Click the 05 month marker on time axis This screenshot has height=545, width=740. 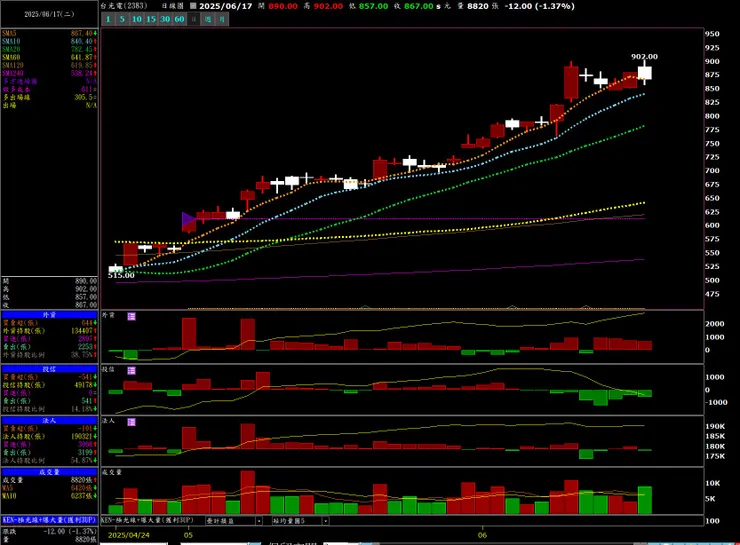click(188, 535)
